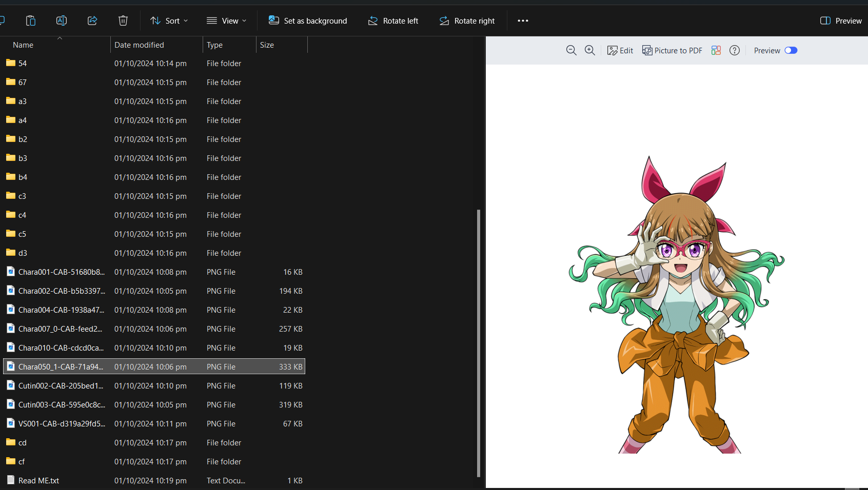Toggle the Preview pane button
The width and height of the screenshot is (868, 490).
tap(841, 21)
